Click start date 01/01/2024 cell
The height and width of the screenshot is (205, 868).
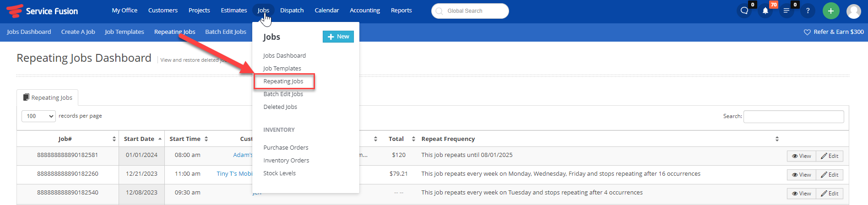point(141,155)
